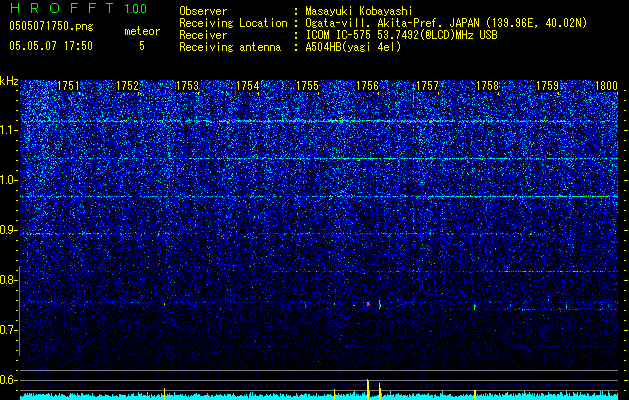
Task: Click the 1756 time marker
Action: [x=367, y=86]
